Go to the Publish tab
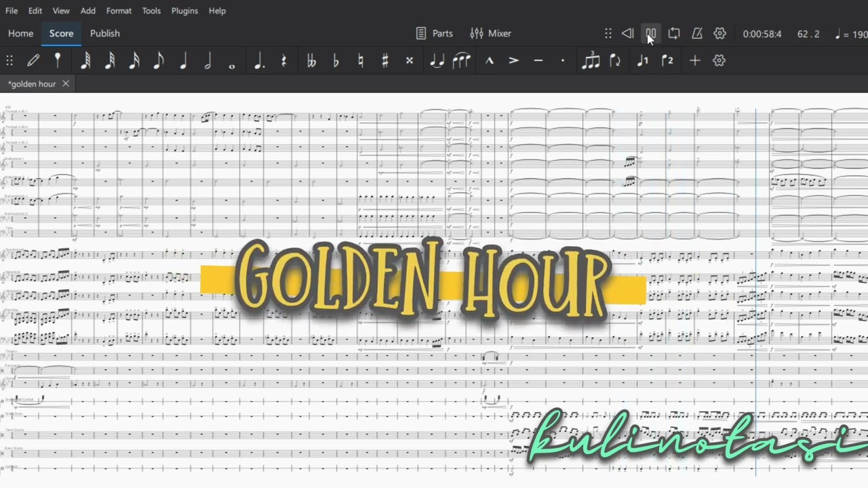Viewport: 868px width, 488px height. coord(105,33)
